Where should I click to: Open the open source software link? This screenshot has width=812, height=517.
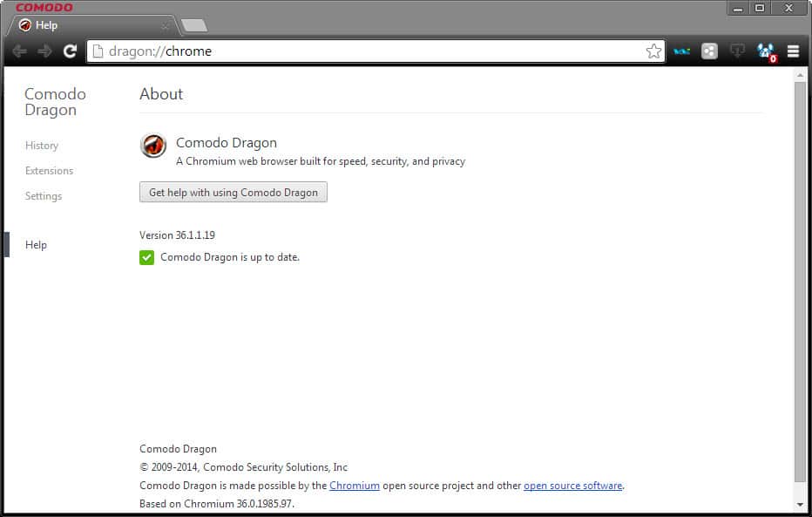[572, 486]
